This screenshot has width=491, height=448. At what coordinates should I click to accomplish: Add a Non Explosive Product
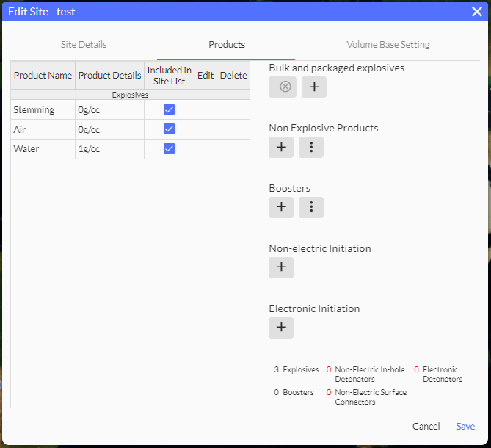point(281,147)
